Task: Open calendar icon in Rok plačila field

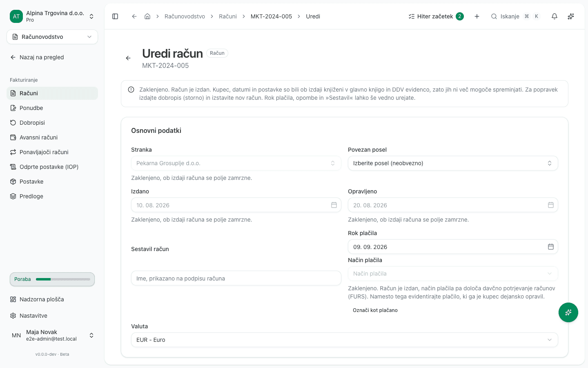Action: [x=551, y=247]
